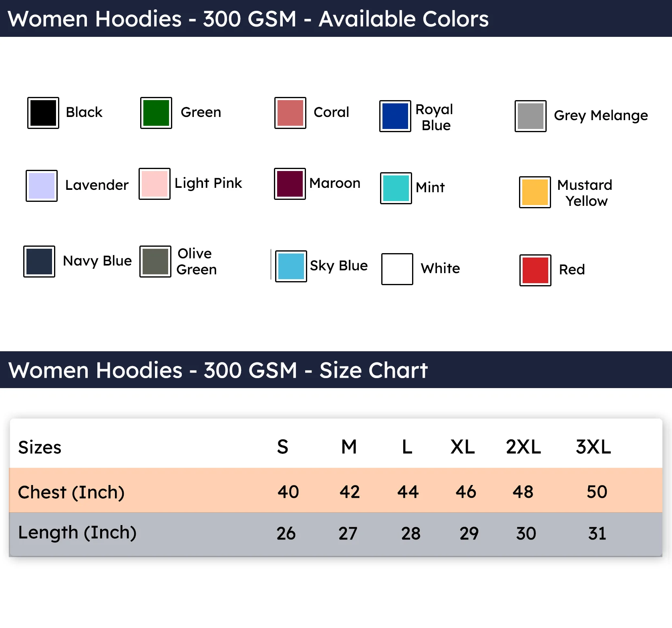Select the Royal Blue swatch
The image size is (672, 628).
click(x=395, y=116)
